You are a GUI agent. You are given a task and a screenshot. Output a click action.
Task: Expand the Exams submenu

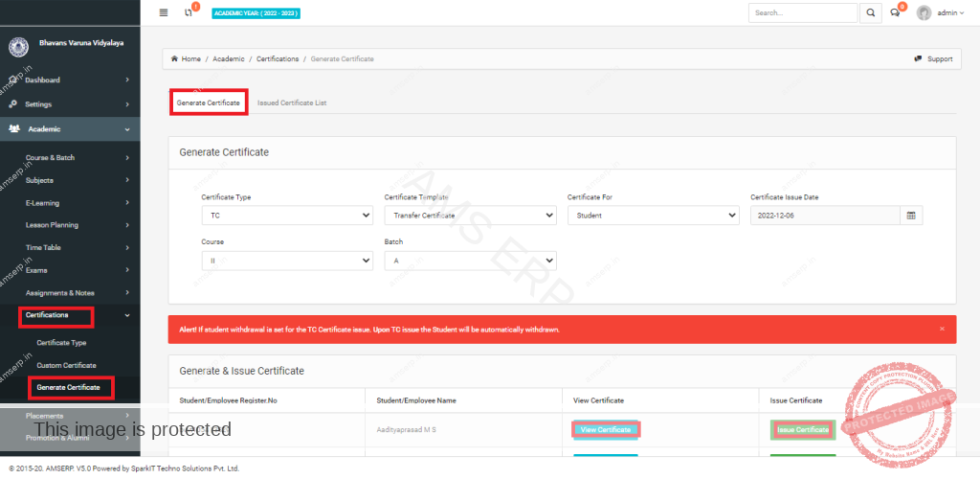pyautogui.click(x=70, y=270)
